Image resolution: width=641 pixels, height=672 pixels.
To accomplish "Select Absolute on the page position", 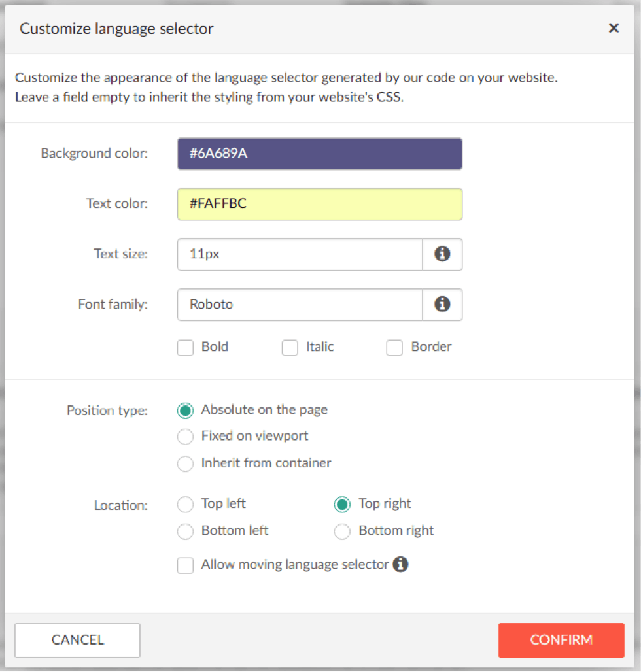I will [x=185, y=411].
